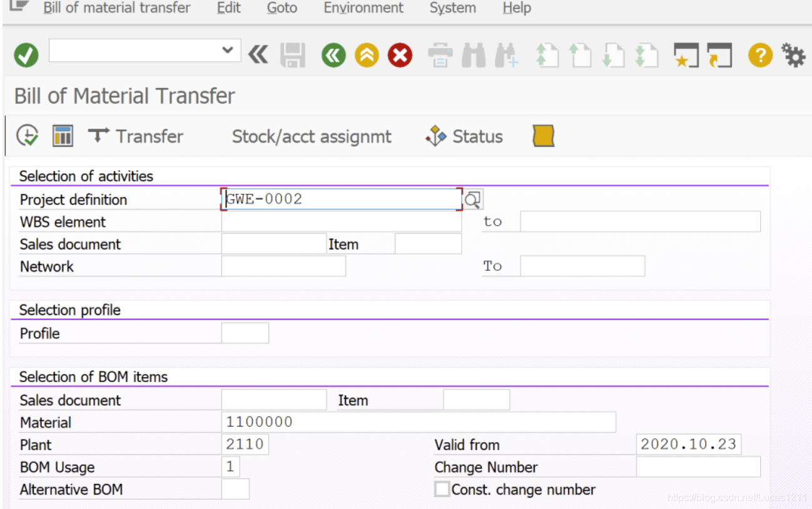
Task: Open search help for Project definition
Action: pos(472,199)
